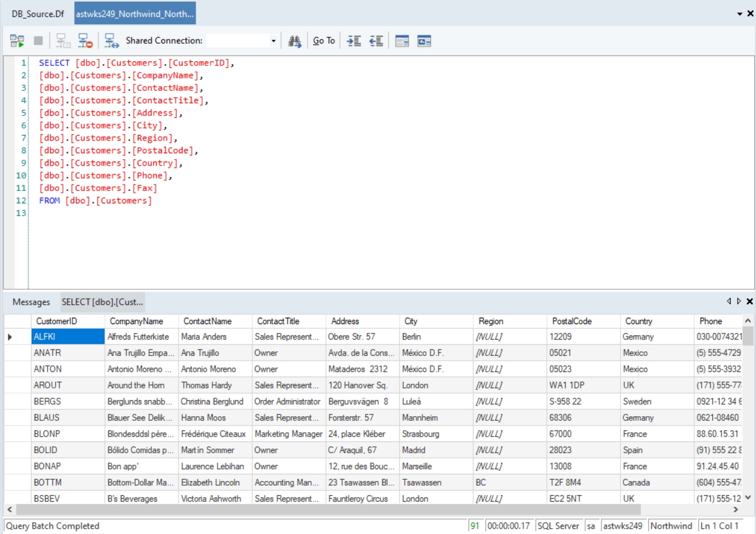This screenshot has height=534, width=756.
Task: Click the binoculars Find icon
Action: pyautogui.click(x=295, y=41)
